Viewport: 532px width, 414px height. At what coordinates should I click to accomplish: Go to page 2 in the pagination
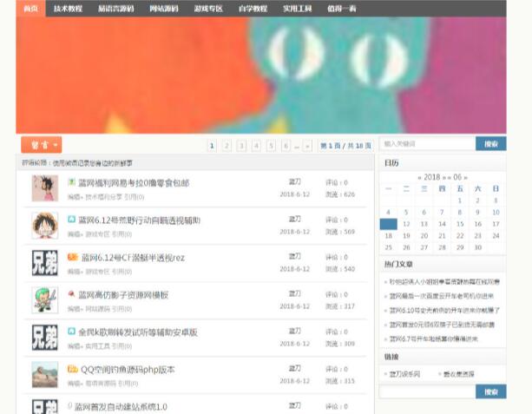[227, 146]
